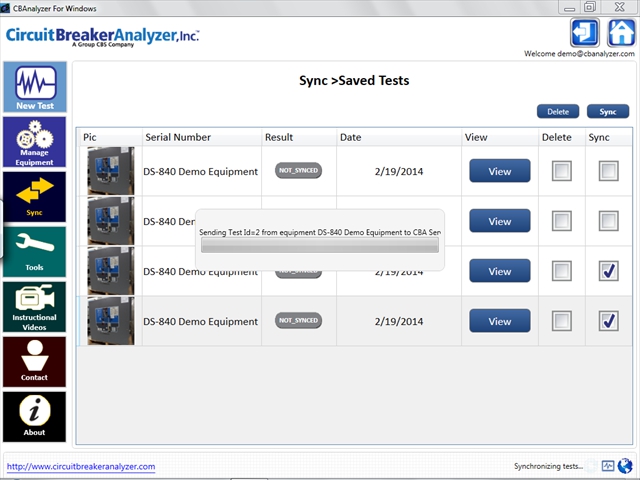This screenshot has width=640, height=480.
Task: Sort by Result column header
Action: click(299, 137)
